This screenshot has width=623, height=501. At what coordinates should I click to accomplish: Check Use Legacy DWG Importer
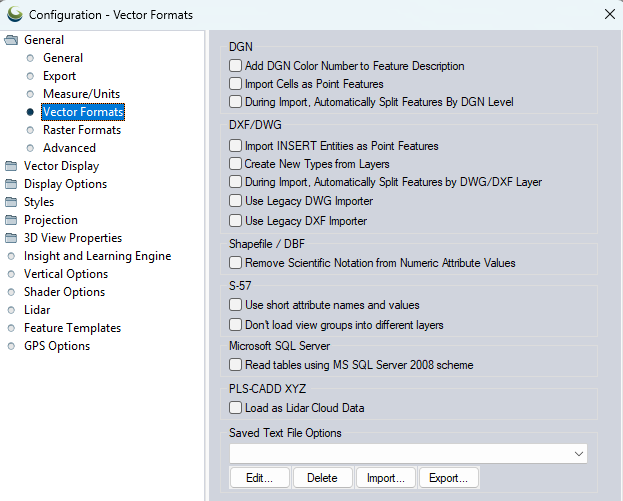236,201
